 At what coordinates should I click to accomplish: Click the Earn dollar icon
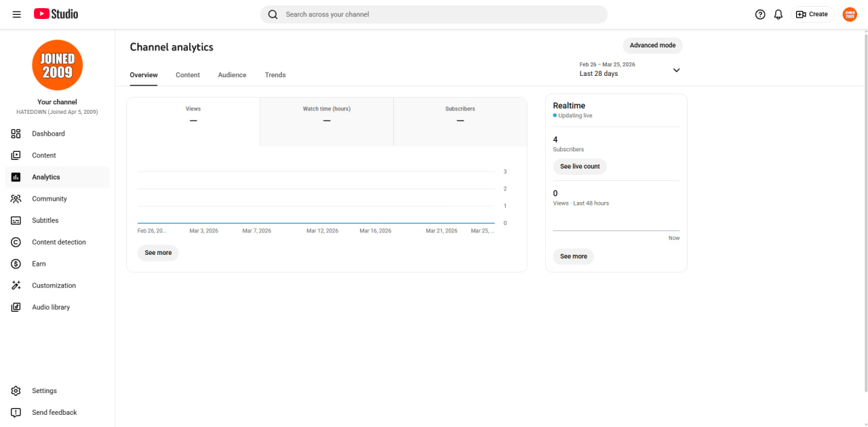pos(16,264)
